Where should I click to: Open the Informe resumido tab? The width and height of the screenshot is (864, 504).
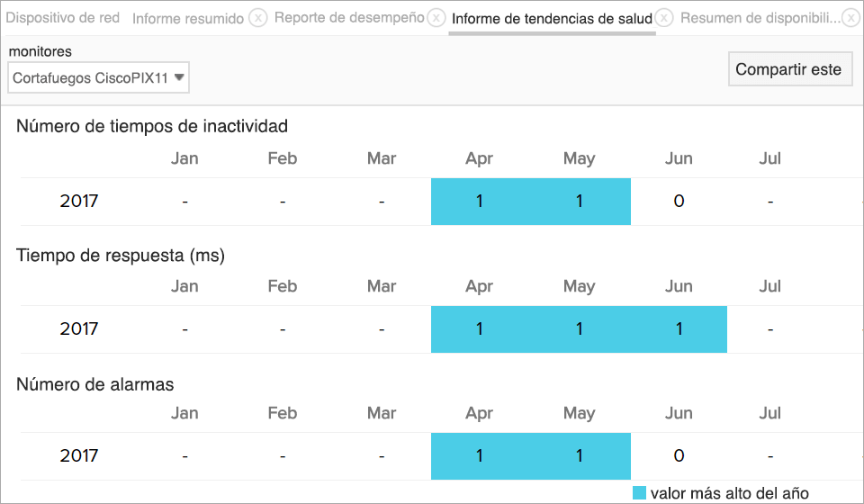(x=187, y=18)
